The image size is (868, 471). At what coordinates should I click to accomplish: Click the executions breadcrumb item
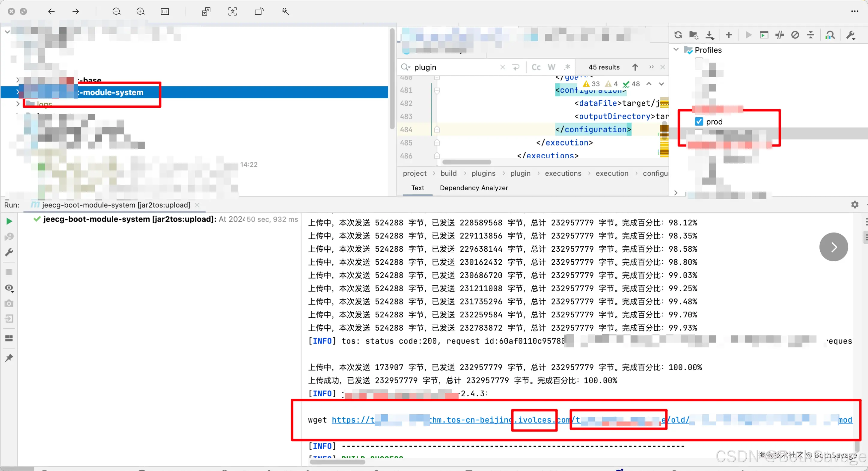563,173
